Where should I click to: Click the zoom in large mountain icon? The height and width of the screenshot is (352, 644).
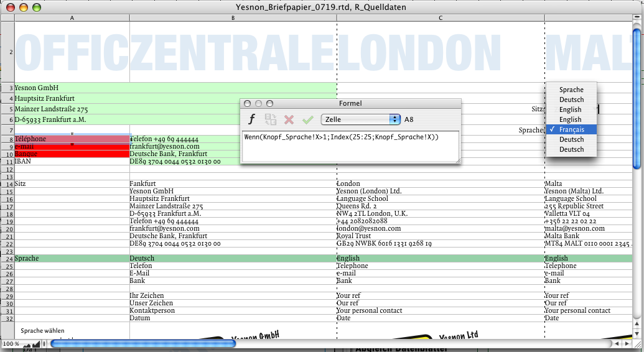point(36,343)
